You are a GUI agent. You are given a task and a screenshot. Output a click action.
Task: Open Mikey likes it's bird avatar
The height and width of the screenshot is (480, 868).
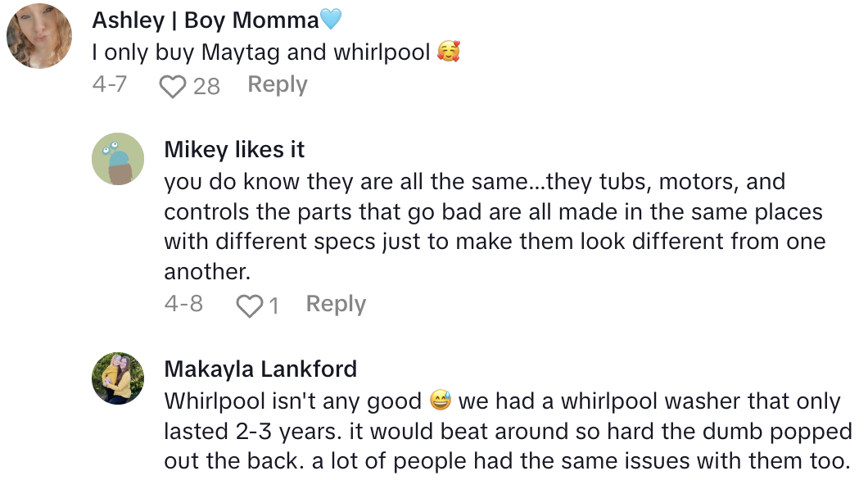coord(118,159)
